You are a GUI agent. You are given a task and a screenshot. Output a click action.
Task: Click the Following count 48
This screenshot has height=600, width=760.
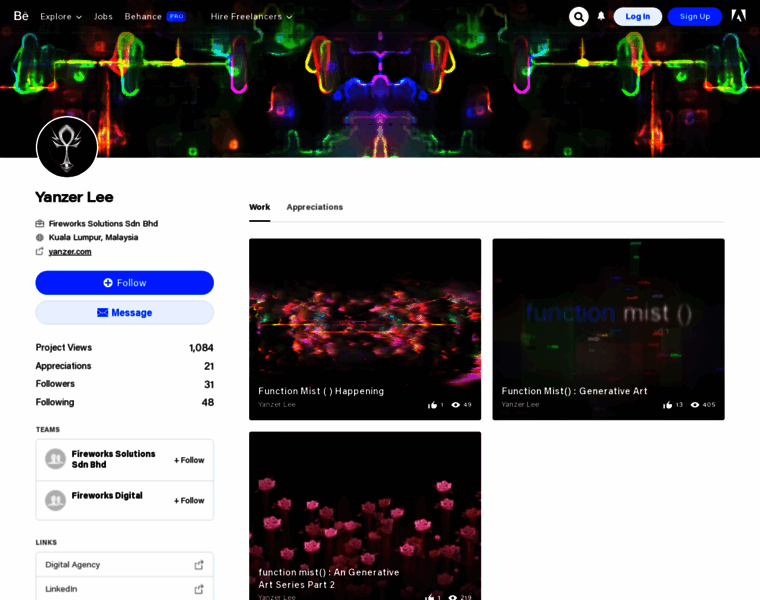(x=208, y=402)
